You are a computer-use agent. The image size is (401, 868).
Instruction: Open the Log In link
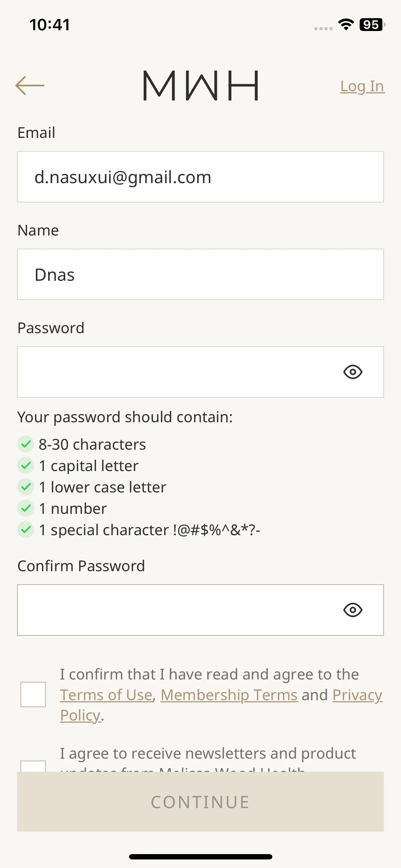tap(363, 86)
